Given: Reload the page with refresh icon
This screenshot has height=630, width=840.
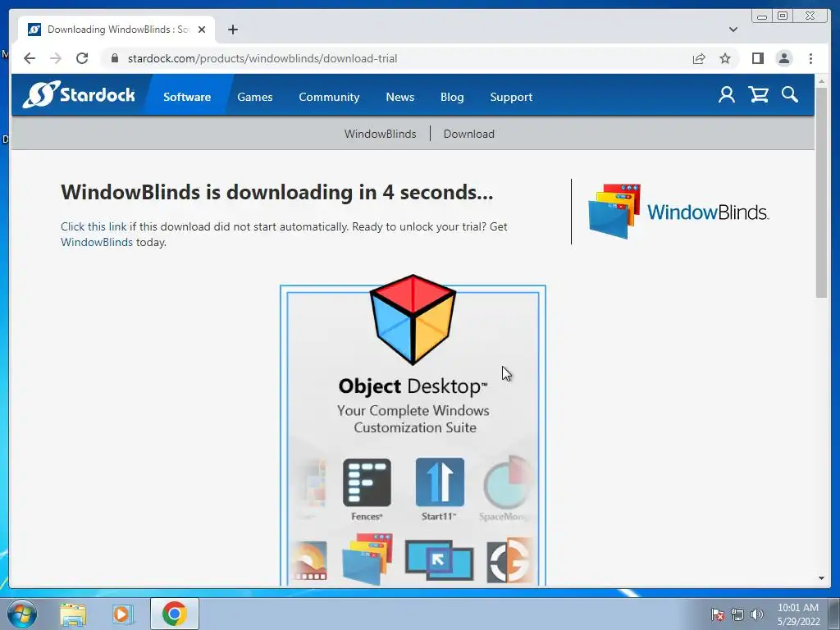Looking at the screenshot, I should click(82, 58).
